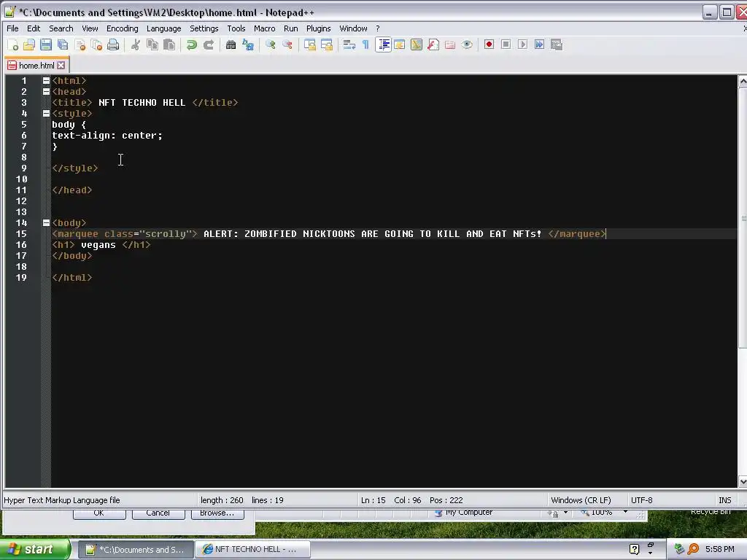Open the Language menu
Image resolution: width=747 pixels, height=560 pixels.
[x=164, y=28]
